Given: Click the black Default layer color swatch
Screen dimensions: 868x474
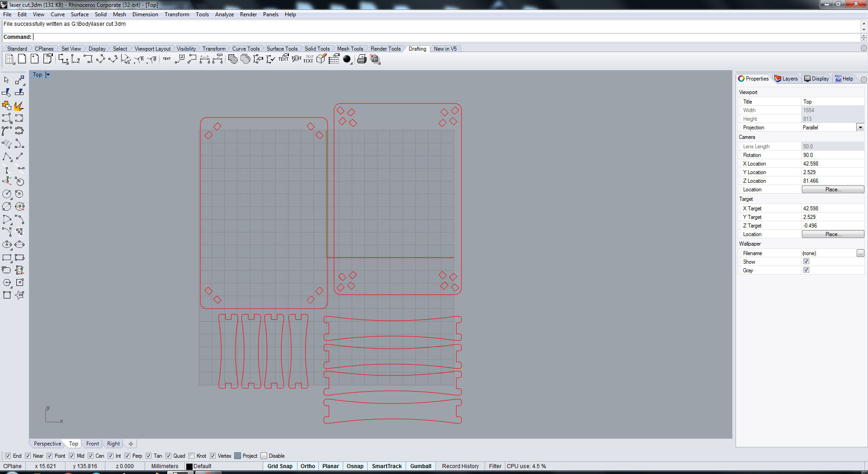Looking at the screenshot, I should point(189,466).
